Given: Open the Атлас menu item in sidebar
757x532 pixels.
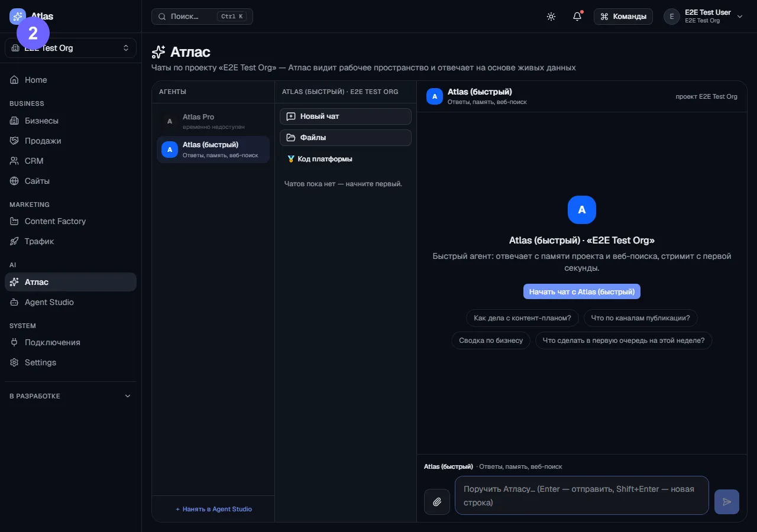Looking at the screenshot, I should 70,282.
